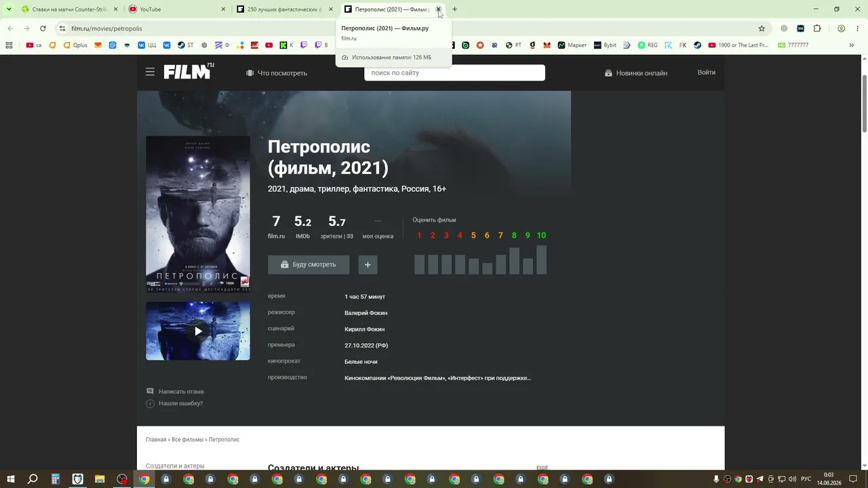Rate the film 1
The width and height of the screenshot is (868, 488).
coord(419,235)
